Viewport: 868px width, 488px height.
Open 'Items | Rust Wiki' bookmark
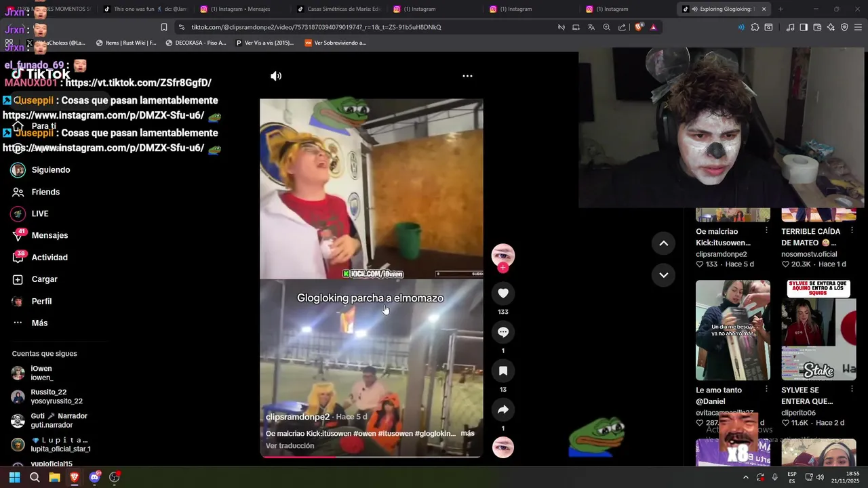pos(126,43)
